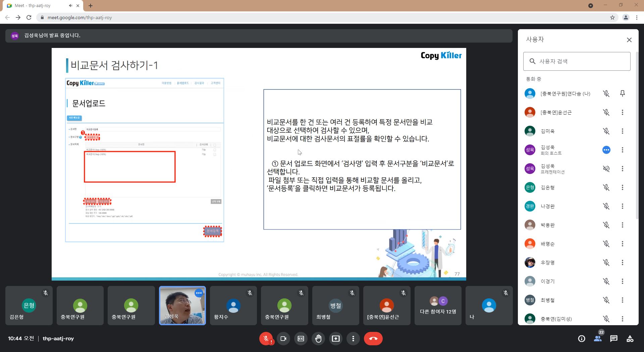The height and width of the screenshot is (352, 644).
Task: Click muted mic icon for 나경완
Action: (606, 206)
